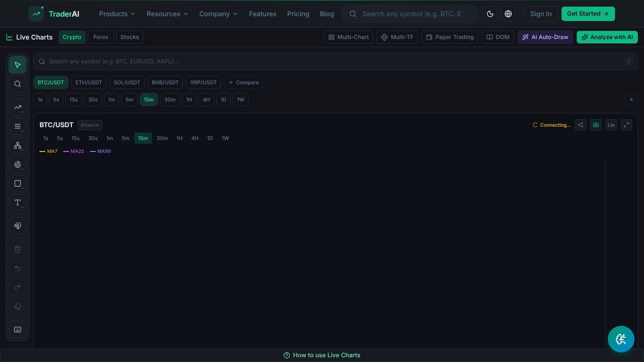The width and height of the screenshot is (644, 362).
Task: Click the Sign In button
Action: tap(541, 14)
